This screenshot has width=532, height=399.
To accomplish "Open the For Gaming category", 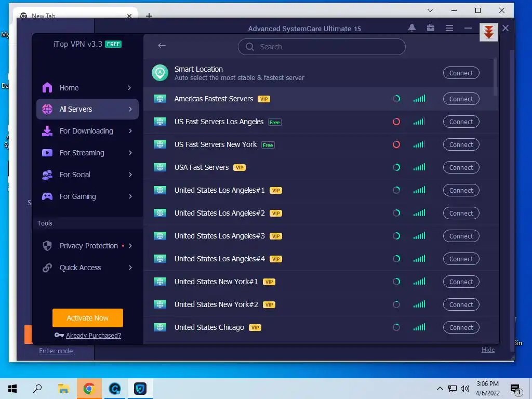I will point(87,196).
